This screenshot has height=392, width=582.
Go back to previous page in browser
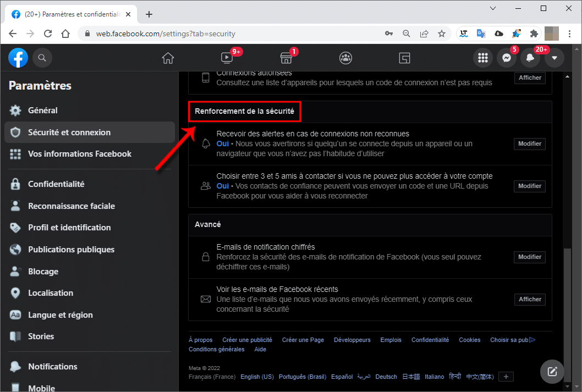point(13,34)
